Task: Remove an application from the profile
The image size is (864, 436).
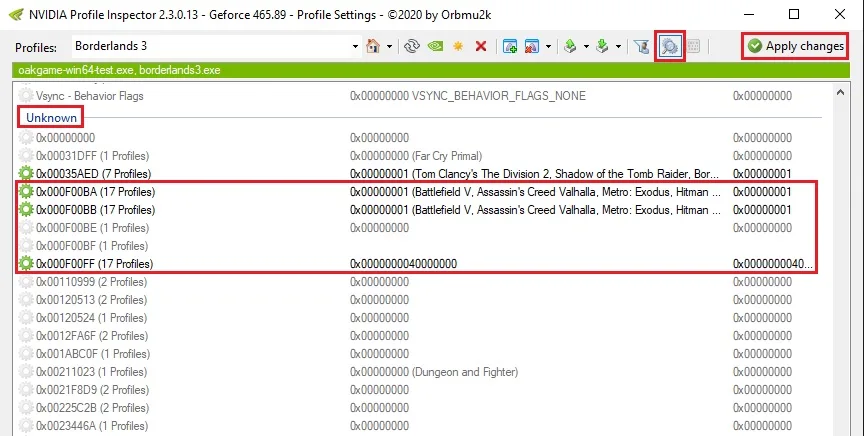Action: click(531, 46)
